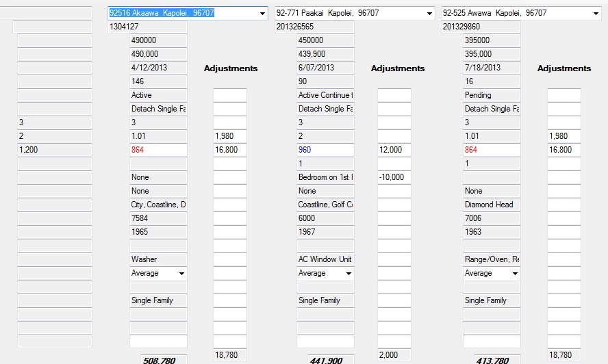
Task: Open the 92-525 Awawa Kapolei address dropdown
Action: (596, 13)
